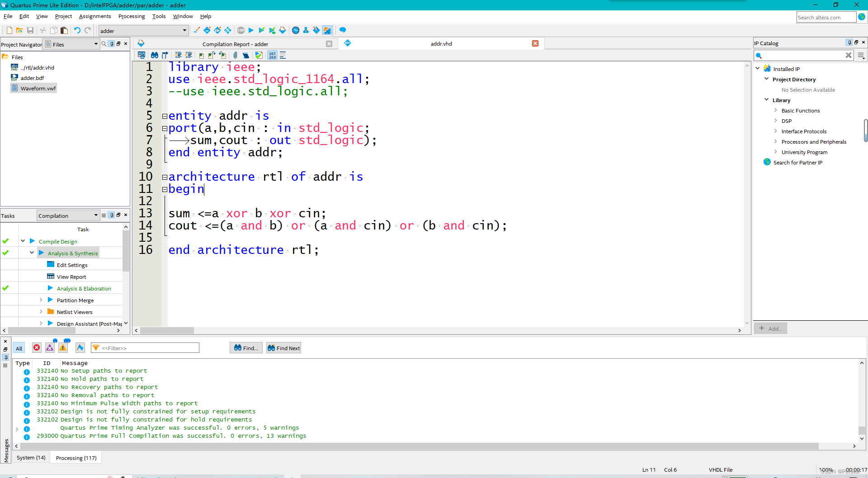Switch to the Compilation Report - adder tab

(235, 44)
